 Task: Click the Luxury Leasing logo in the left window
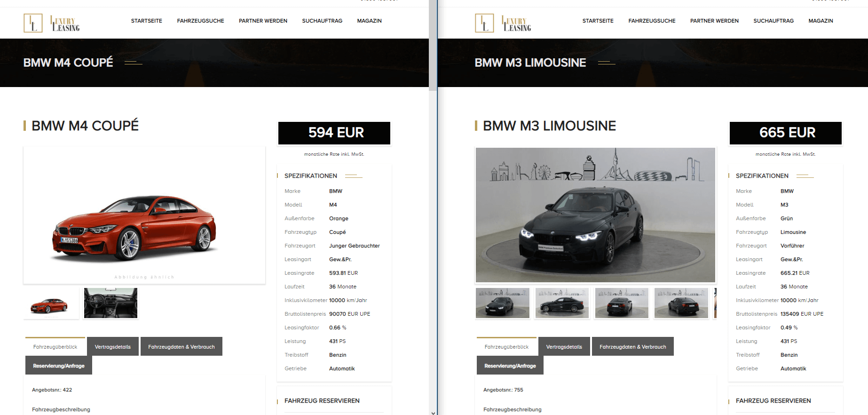52,23
